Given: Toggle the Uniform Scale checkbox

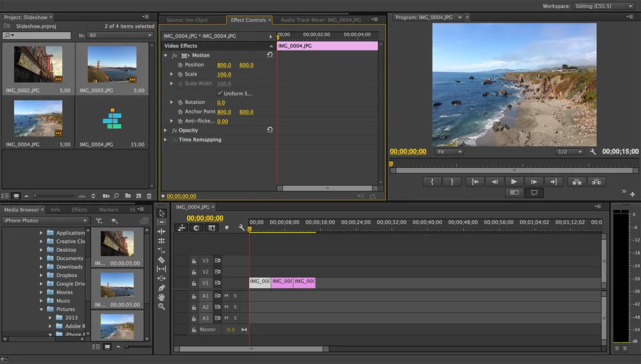Looking at the screenshot, I should [x=220, y=94].
